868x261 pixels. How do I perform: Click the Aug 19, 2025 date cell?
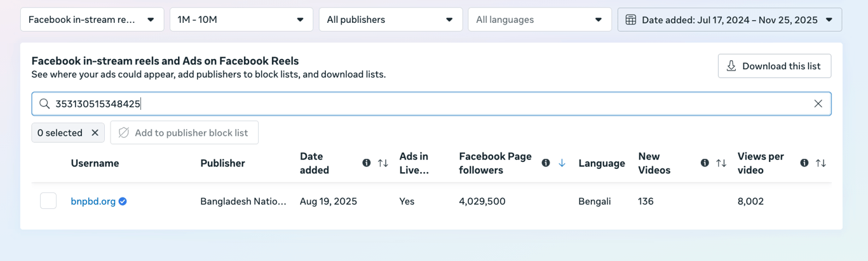(x=329, y=201)
